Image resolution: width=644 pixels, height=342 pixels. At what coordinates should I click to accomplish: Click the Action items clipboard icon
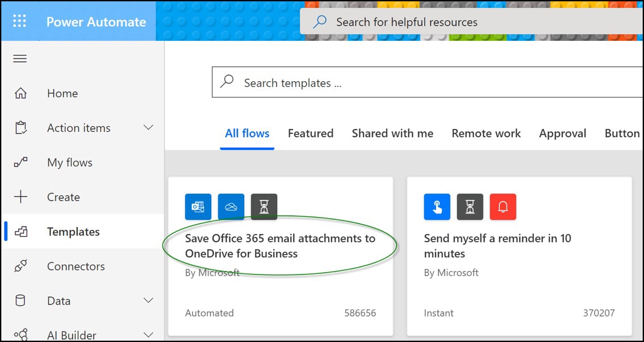pos(20,128)
